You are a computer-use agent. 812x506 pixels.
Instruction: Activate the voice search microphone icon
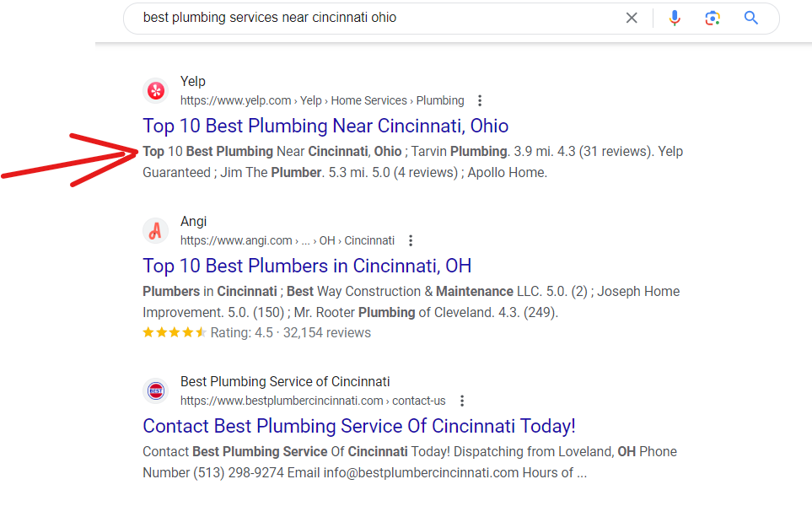point(675,17)
